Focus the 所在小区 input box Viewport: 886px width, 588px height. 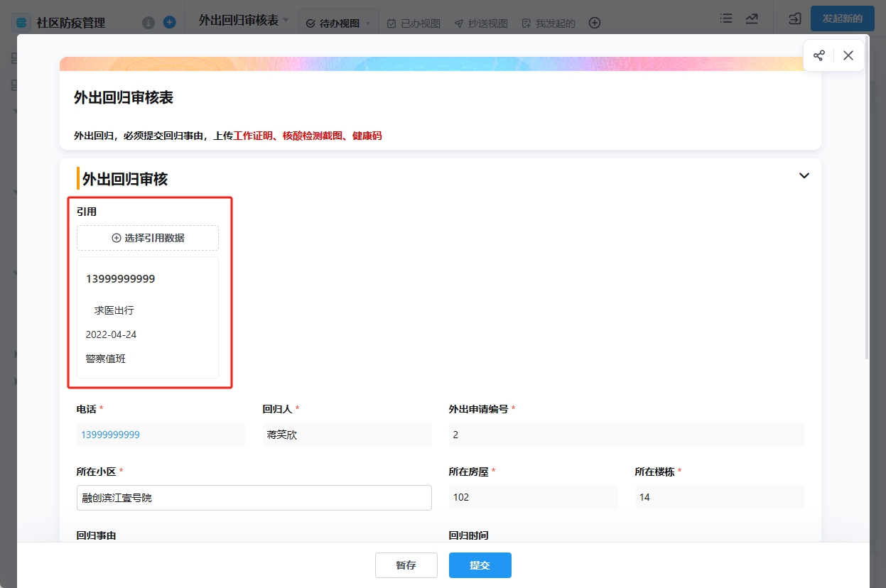point(254,498)
